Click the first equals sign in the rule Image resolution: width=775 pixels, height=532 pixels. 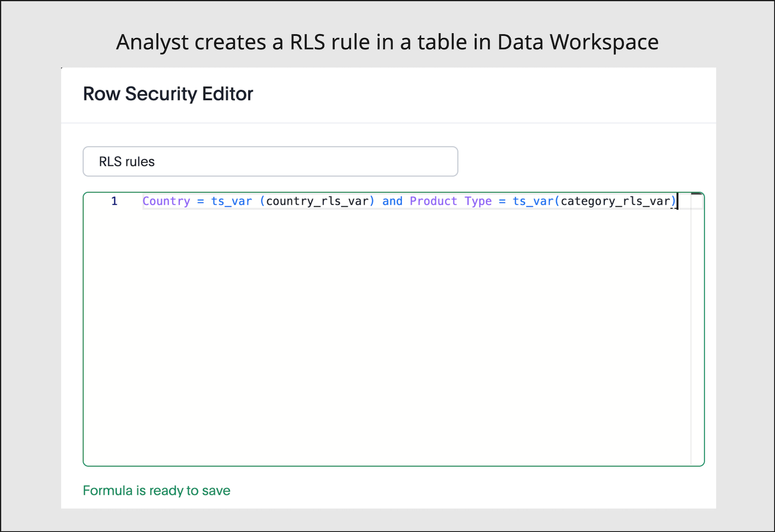[x=200, y=201]
